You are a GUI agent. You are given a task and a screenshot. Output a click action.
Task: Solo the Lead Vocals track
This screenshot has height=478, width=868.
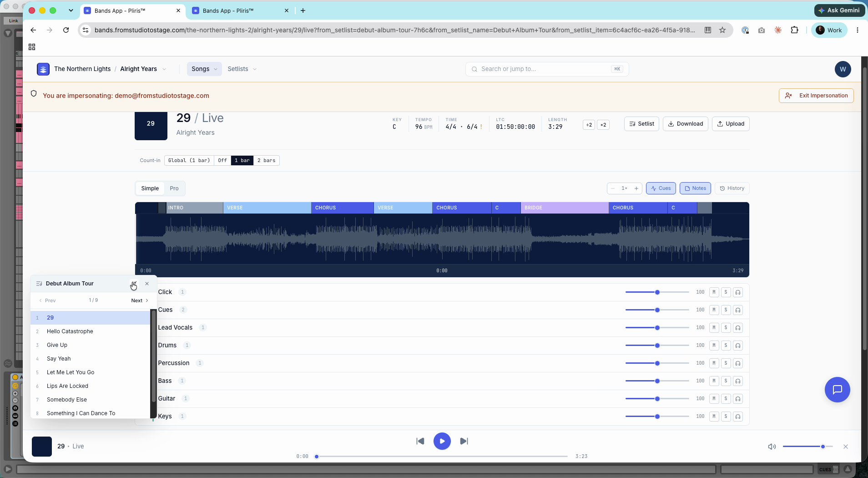(726, 328)
